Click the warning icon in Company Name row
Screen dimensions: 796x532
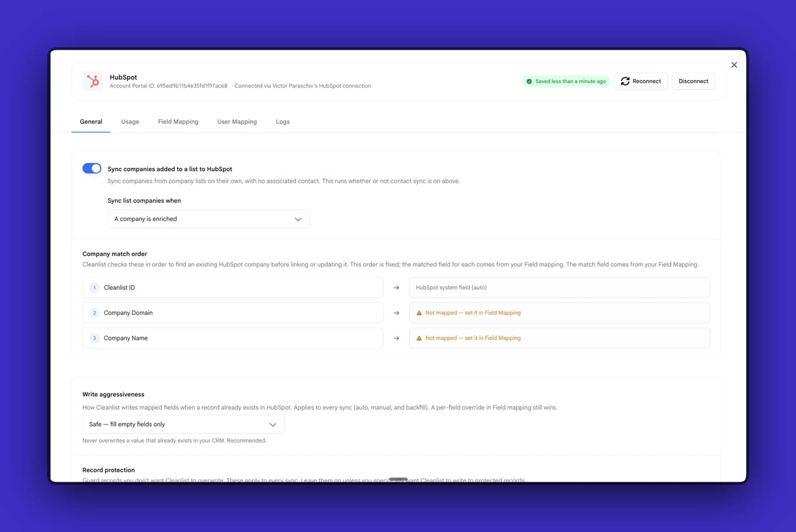click(419, 338)
